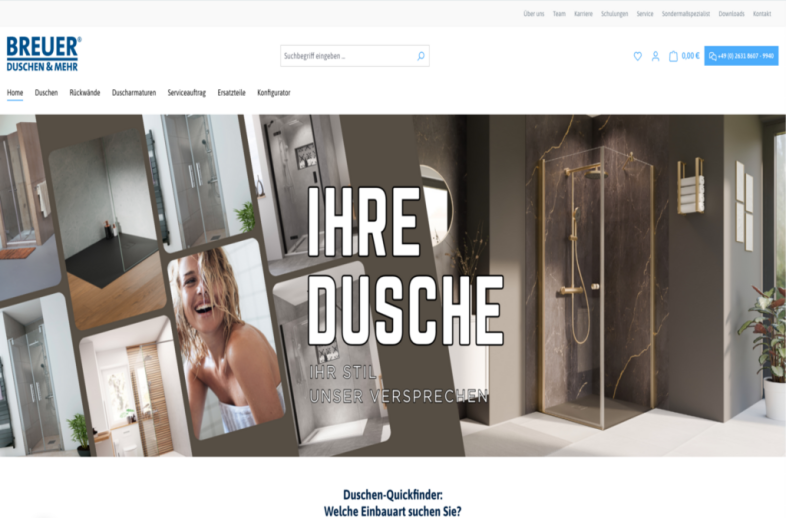Open the Konfigurator menu item
Image resolution: width=786 pixels, height=518 pixels.
coord(274,93)
